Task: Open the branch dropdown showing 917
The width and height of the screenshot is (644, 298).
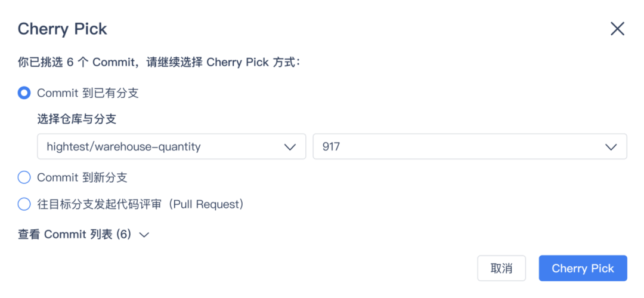Action: [x=469, y=146]
